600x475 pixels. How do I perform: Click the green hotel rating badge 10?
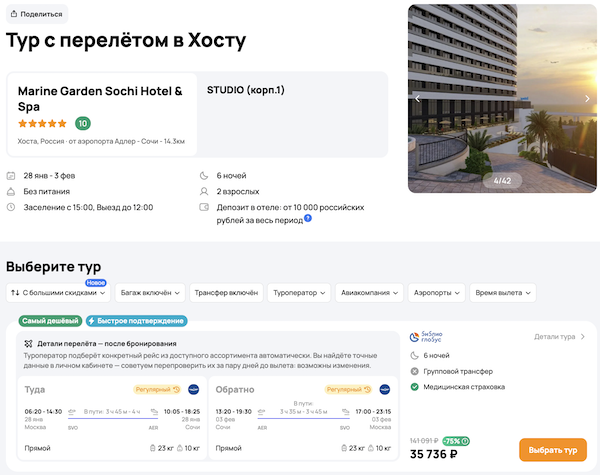coord(83,124)
